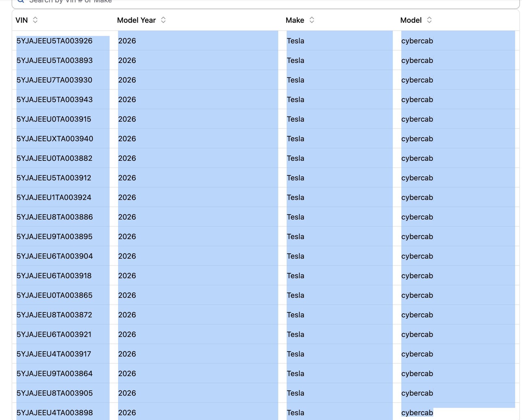Image resolution: width=522 pixels, height=420 pixels.
Task: Click cybercab in row 5YJAJEEU4TA003898
Action: [417, 412]
